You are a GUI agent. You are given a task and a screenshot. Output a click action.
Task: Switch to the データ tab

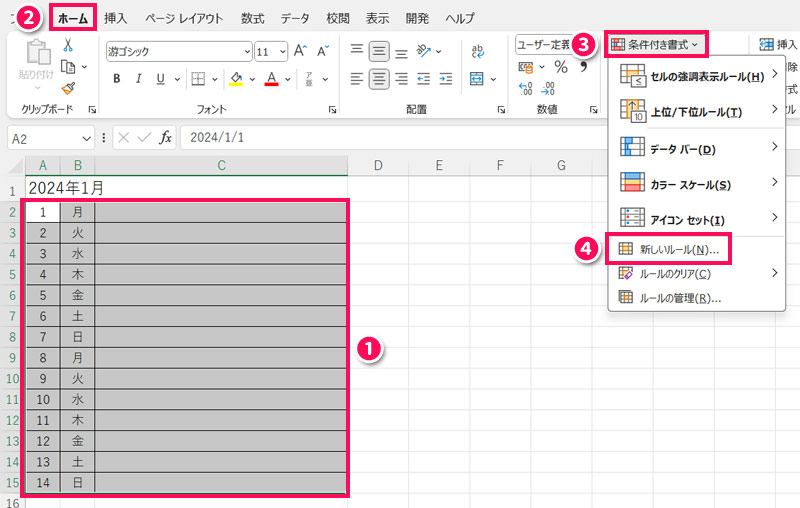point(294,18)
